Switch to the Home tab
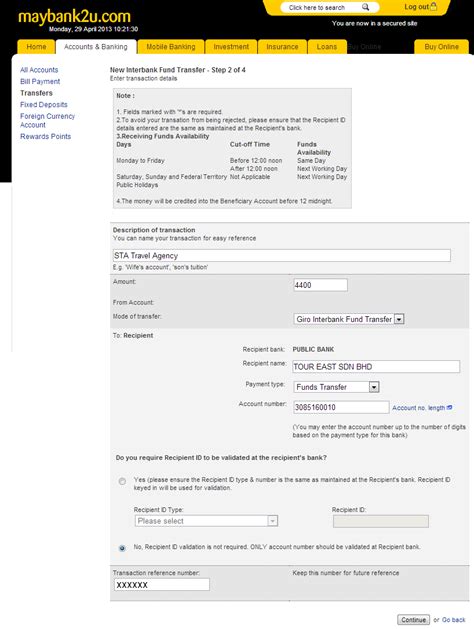Image resolution: width=474 pixels, height=629 pixels. point(36,47)
